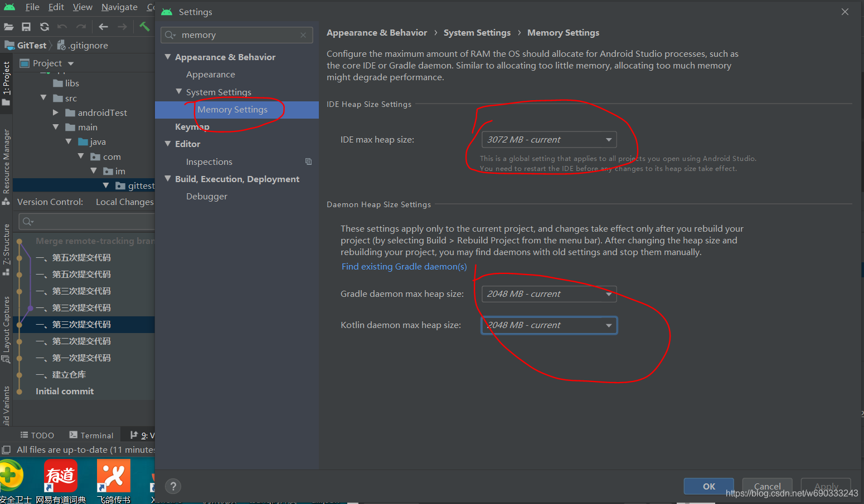Open the Edit menu
The image size is (864, 504).
[56, 7]
